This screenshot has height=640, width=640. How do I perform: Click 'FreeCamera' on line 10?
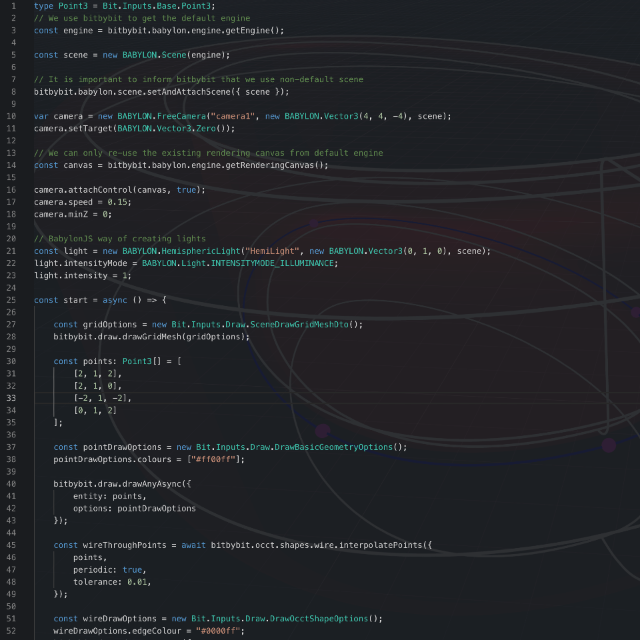[x=181, y=116]
